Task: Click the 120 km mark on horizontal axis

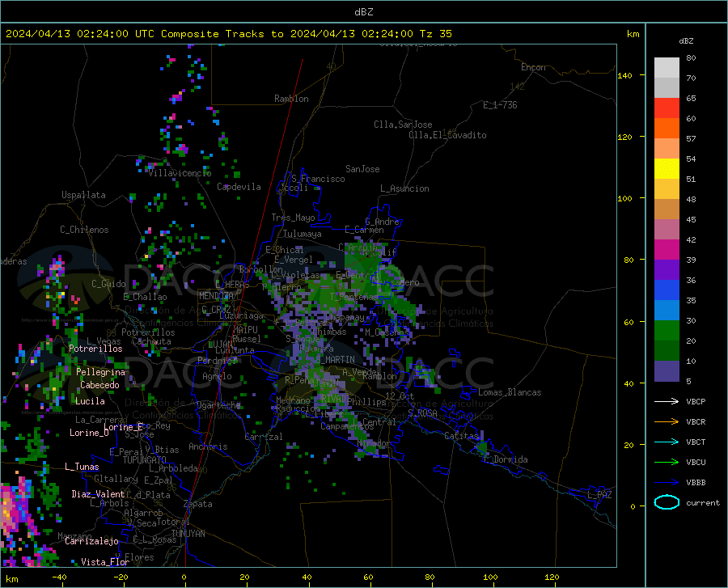Action: pyautogui.click(x=552, y=577)
